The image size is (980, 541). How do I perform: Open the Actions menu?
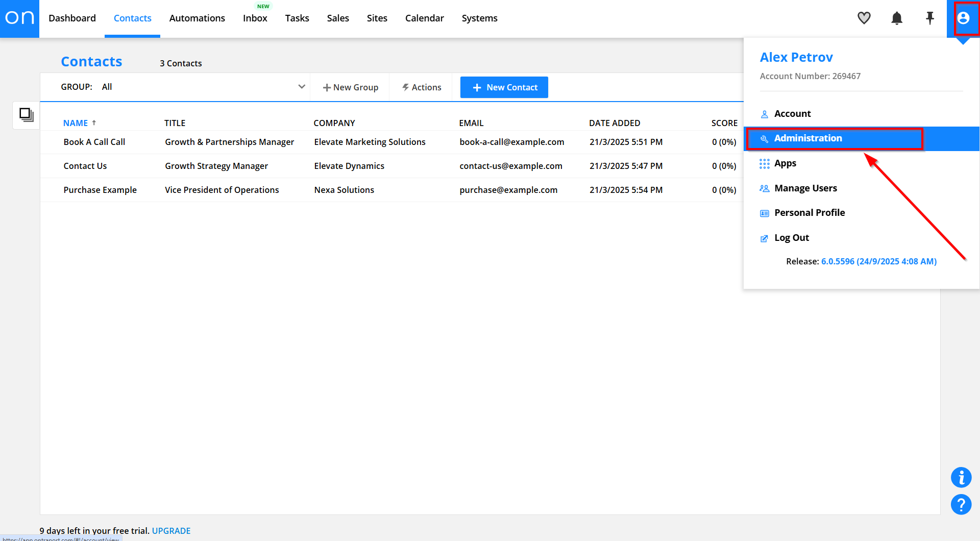[x=422, y=87]
